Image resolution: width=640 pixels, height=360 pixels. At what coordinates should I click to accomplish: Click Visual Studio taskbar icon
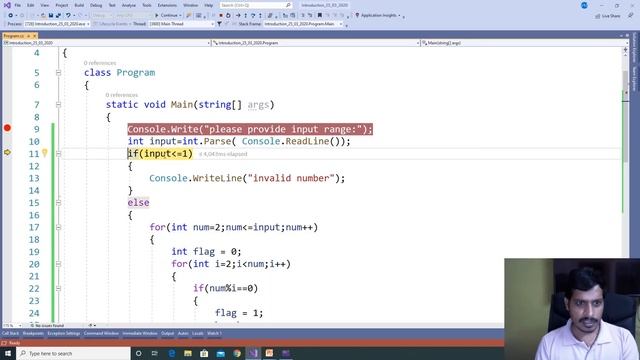pyautogui.click(x=253, y=353)
